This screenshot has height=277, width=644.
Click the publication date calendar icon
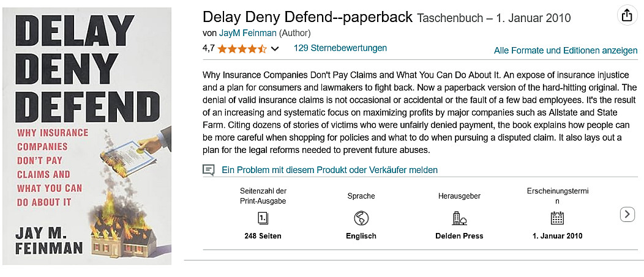coord(557,218)
